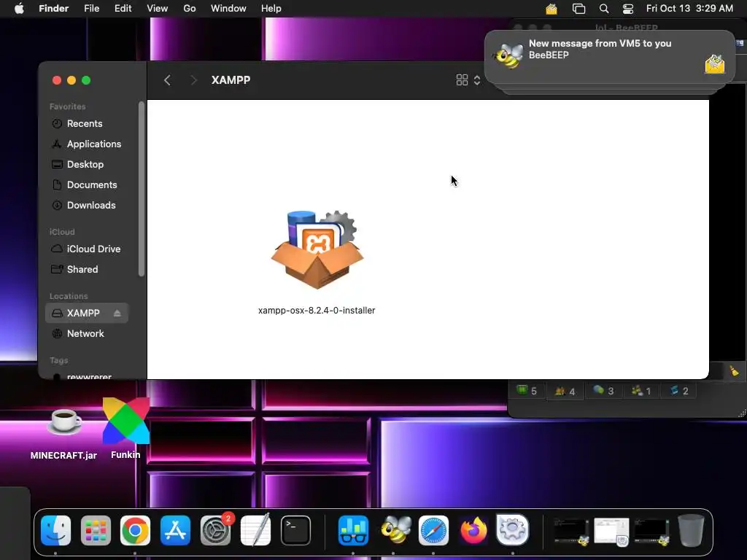Image resolution: width=747 pixels, height=560 pixels.
Task: Open Control Center in menu bar
Action: 628,9
